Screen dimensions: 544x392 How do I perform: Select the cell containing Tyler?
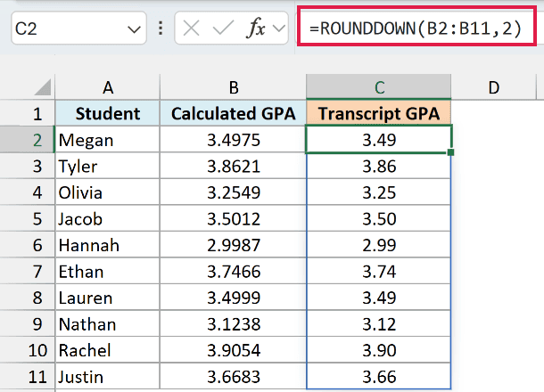pos(108,166)
